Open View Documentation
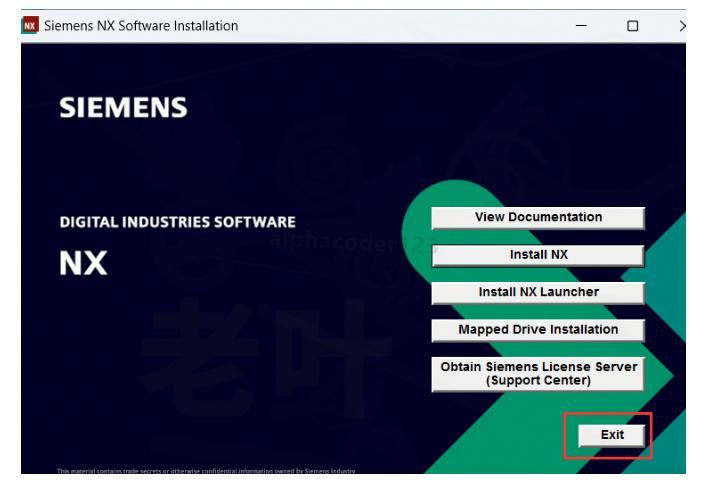 (538, 218)
